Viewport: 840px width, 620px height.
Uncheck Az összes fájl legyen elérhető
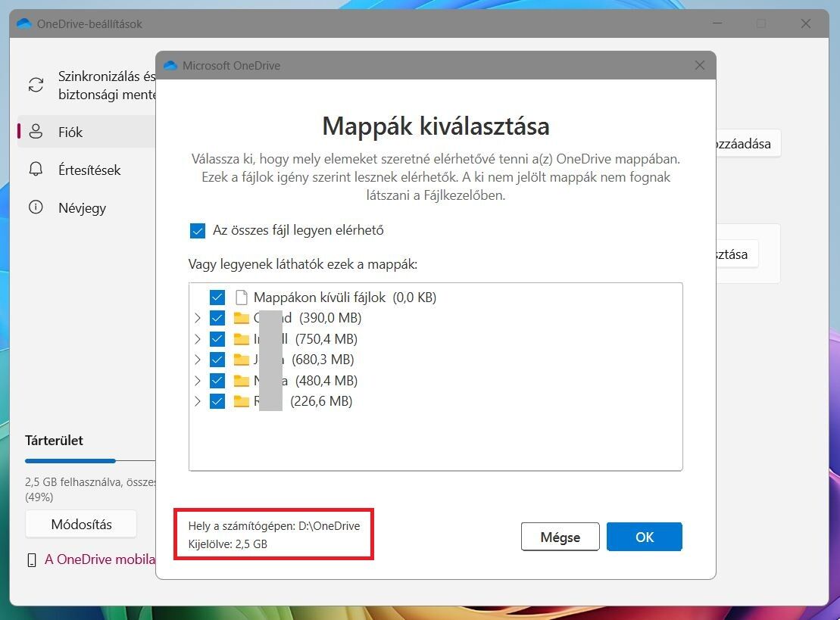coord(197,231)
